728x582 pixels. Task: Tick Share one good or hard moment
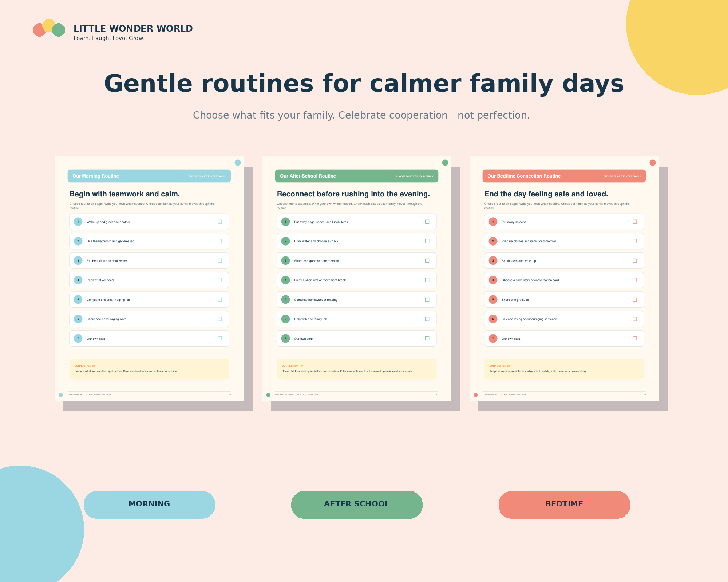point(427,260)
